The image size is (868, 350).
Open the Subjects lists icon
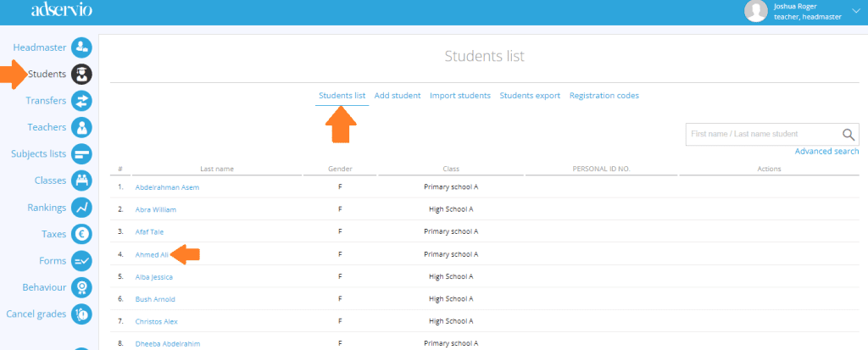[81, 154]
